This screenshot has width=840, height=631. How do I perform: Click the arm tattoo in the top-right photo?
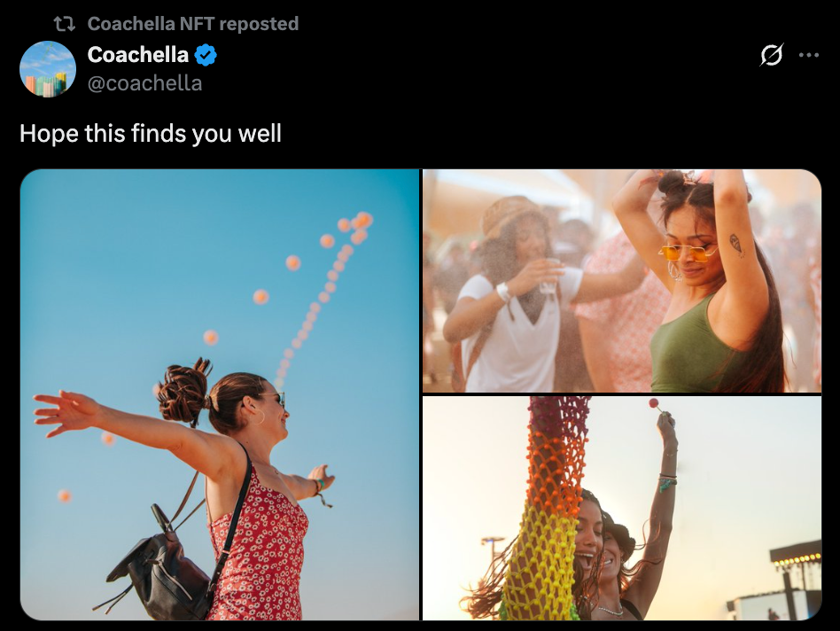coord(736,245)
